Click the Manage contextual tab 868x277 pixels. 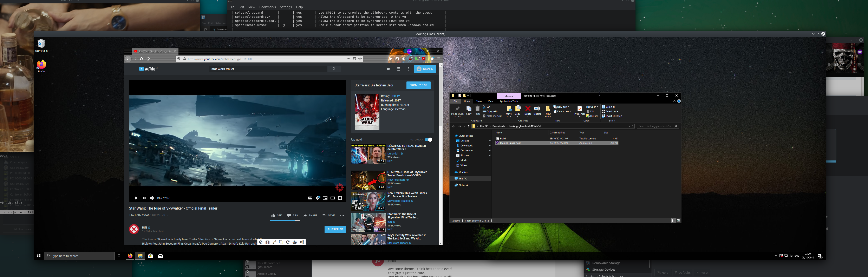coord(509,96)
